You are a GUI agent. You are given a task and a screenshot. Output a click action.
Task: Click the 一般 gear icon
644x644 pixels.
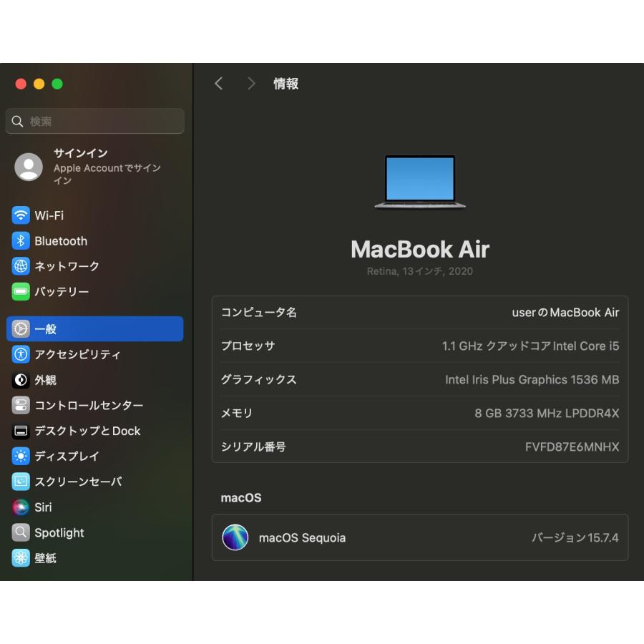point(21,329)
